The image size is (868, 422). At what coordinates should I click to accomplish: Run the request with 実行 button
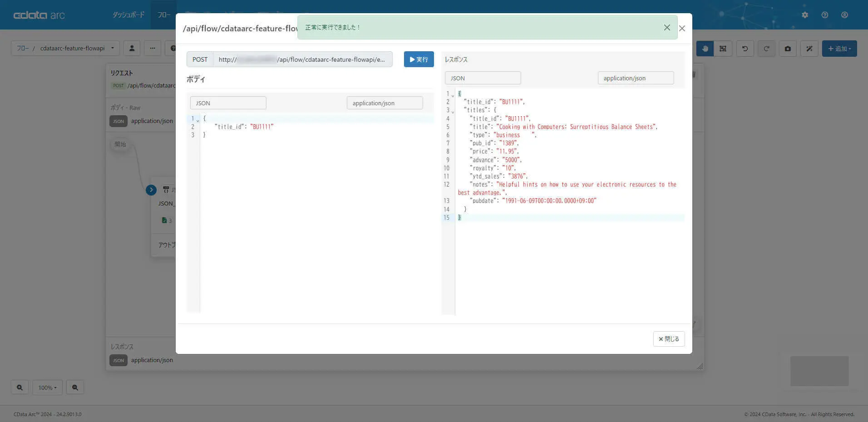coord(419,59)
